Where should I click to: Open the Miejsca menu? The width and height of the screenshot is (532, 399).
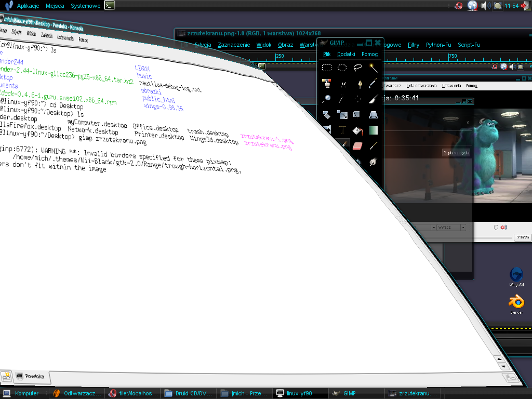[55, 6]
